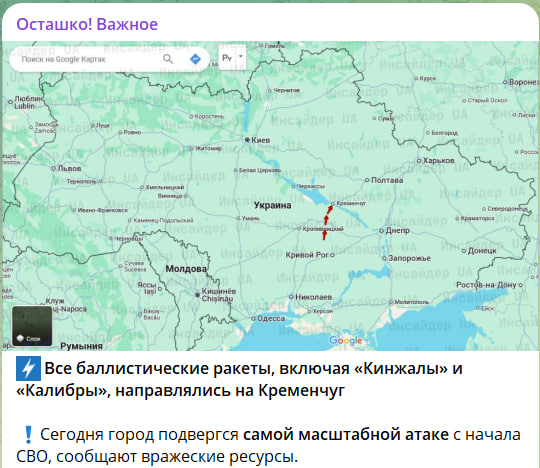Click the bold text самой масштабной атаке

pyautogui.click(x=346, y=435)
